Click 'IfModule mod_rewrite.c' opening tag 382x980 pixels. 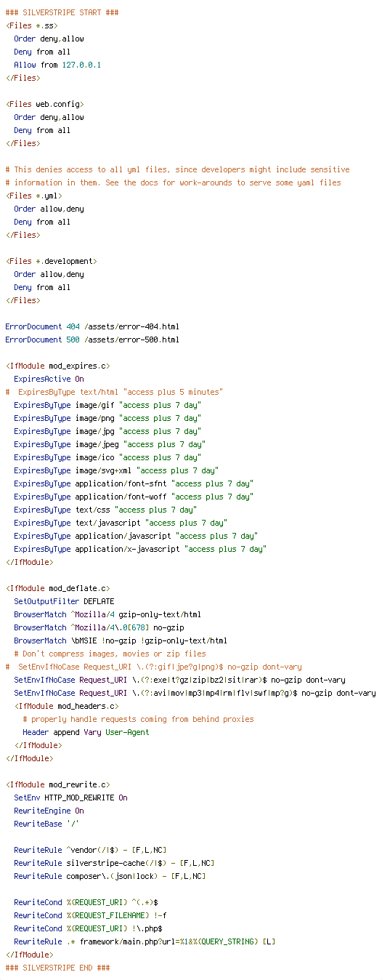pos(58,784)
